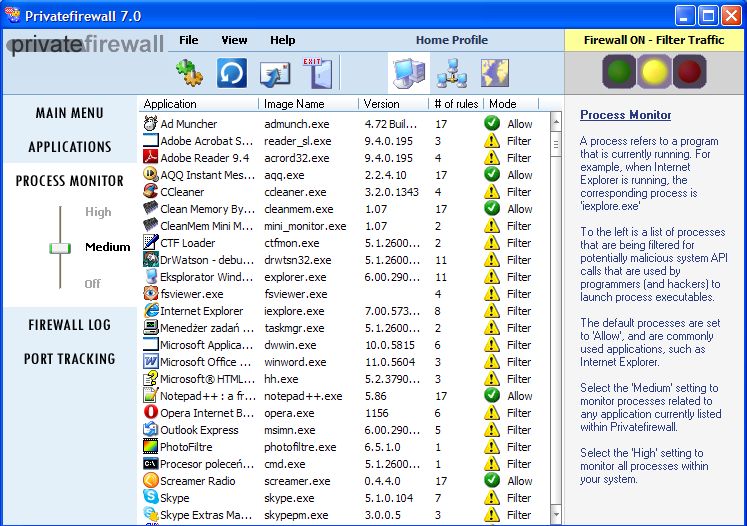Viewport: 747px width, 526px height.
Task: Sort by # of rules column header
Action: point(456,104)
